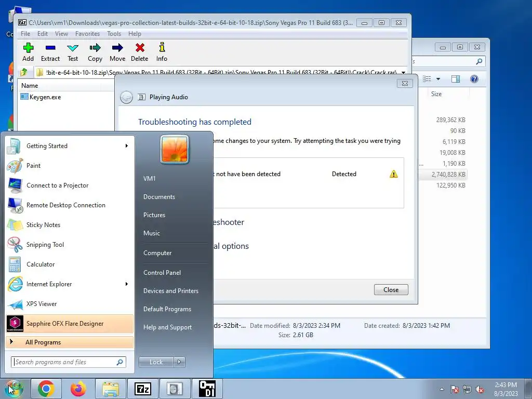Click the Explorer blue help icon
This screenshot has height=399, width=532.
click(474, 79)
